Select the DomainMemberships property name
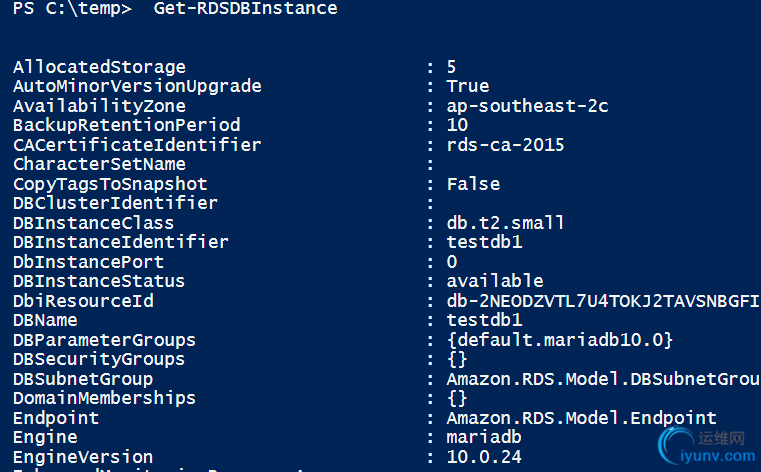 pos(104,398)
